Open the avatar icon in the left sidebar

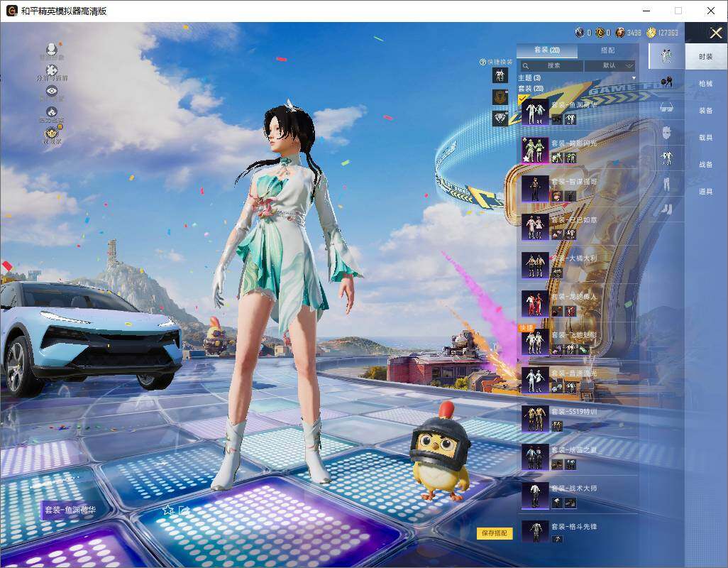[x=52, y=49]
